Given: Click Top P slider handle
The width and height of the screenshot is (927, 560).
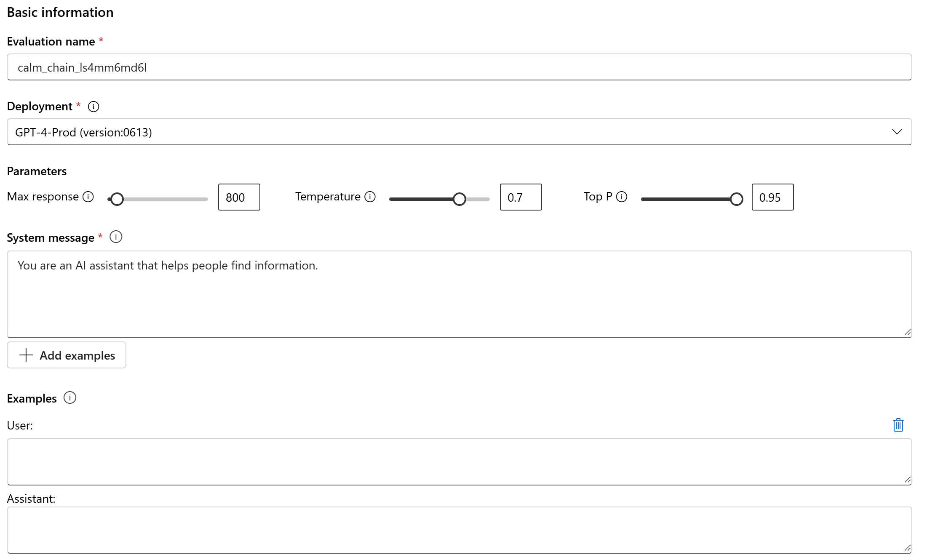Looking at the screenshot, I should coord(736,199).
